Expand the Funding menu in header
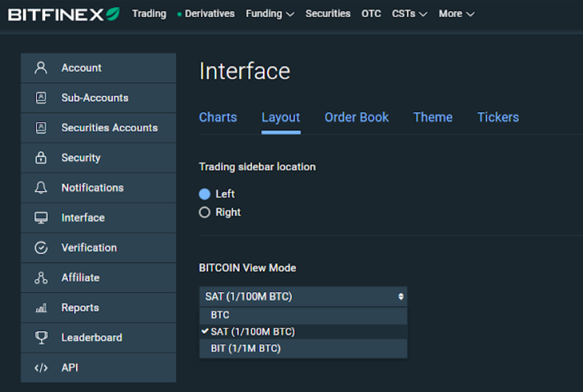This screenshot has height=392, width=583. tap(270, 14)
